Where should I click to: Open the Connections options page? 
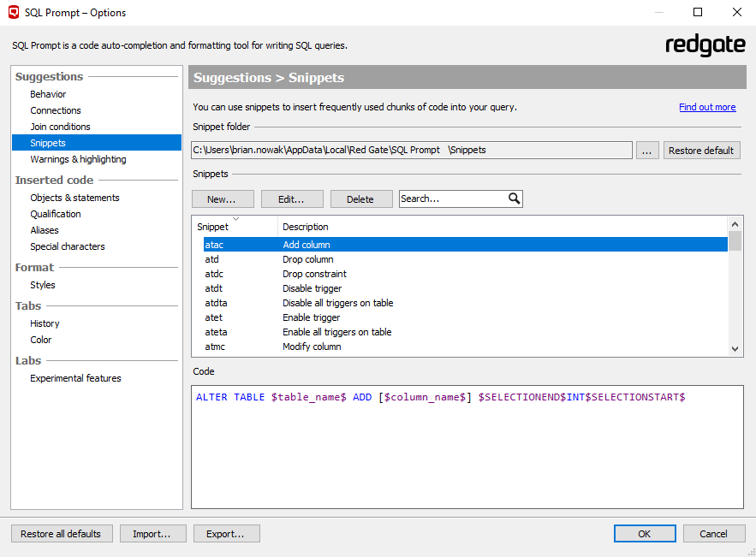56,110
